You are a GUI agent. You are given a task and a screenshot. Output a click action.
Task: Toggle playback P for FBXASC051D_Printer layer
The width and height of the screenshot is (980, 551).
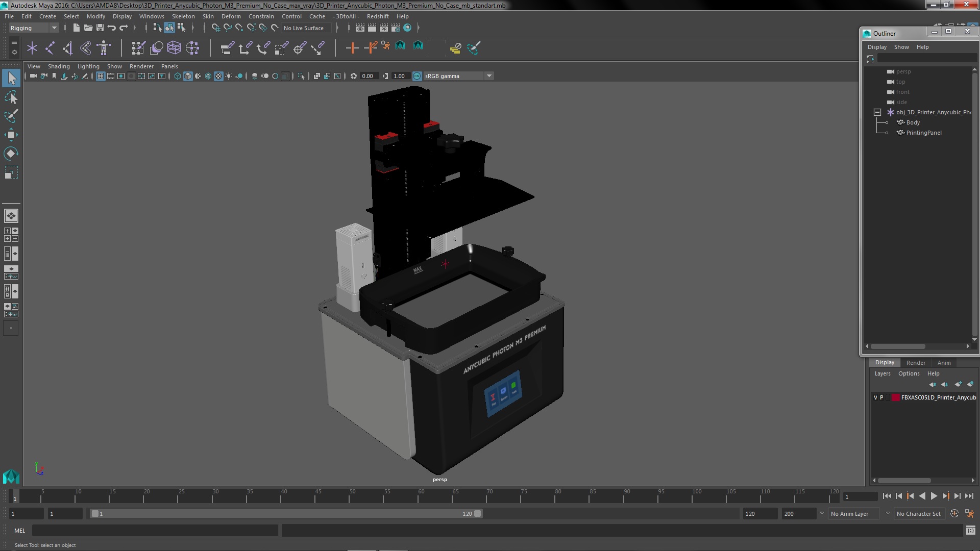pyautogui.click(x=881, y=397)
